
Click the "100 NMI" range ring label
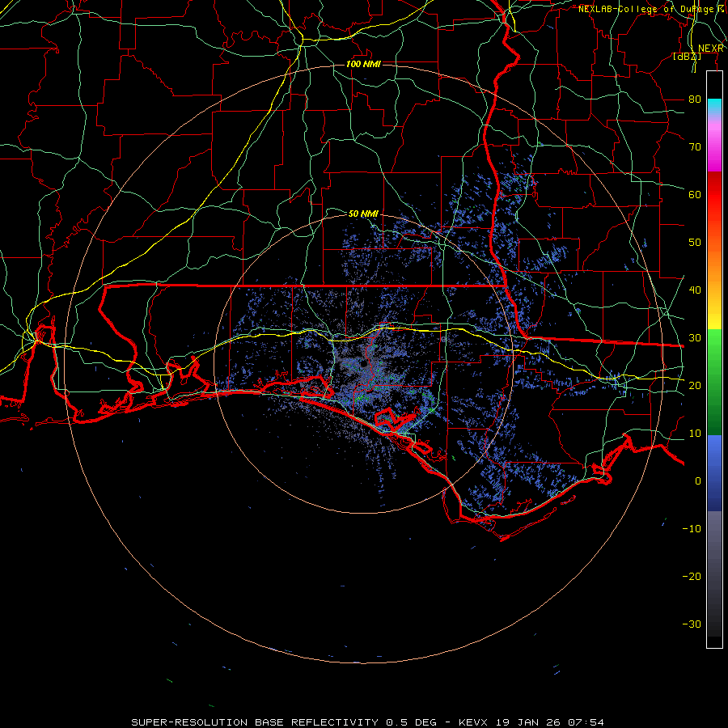coord(363,64)
